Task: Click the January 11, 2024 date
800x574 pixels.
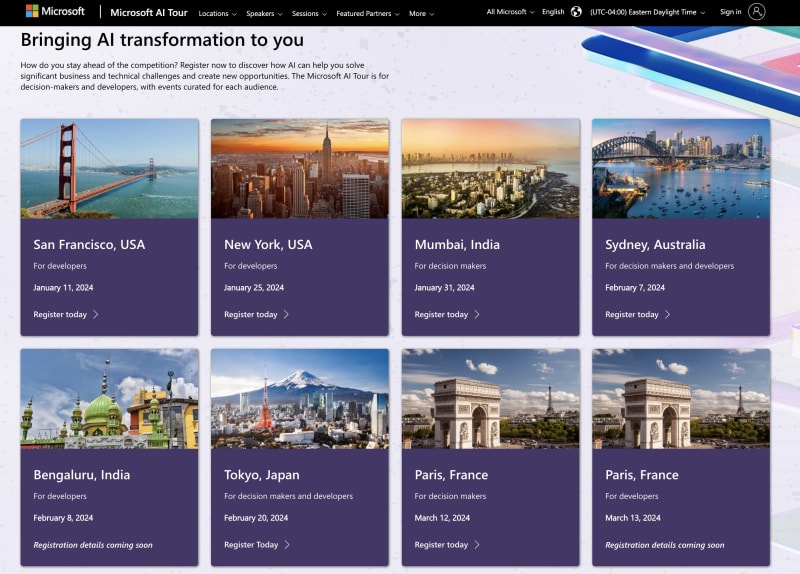Action: pos(63,287)
